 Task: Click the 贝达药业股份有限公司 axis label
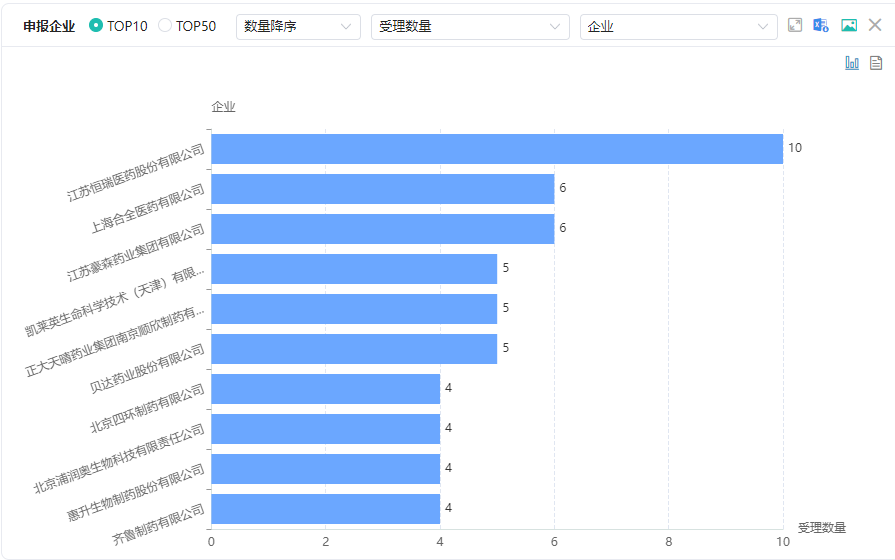coord(147,368)
